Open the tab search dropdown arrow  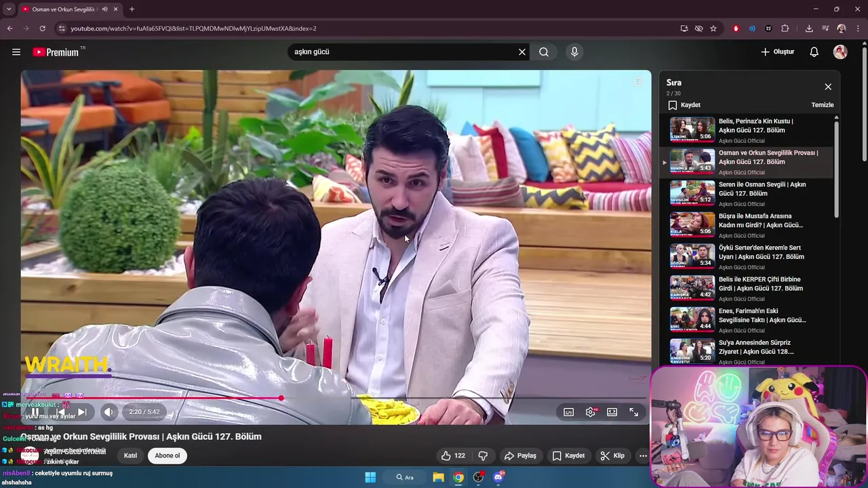tap(9, 9)
